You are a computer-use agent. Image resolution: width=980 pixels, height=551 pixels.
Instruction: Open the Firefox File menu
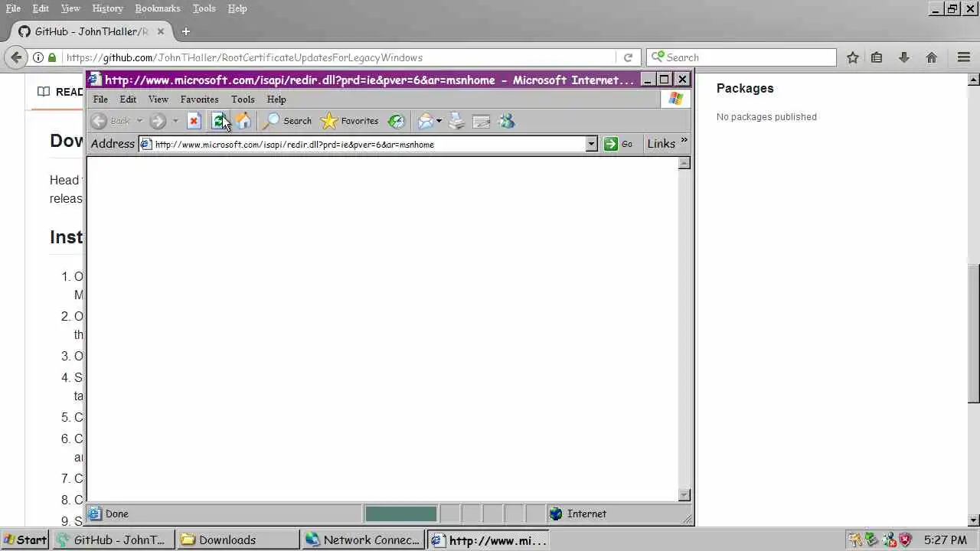(13, 8)
